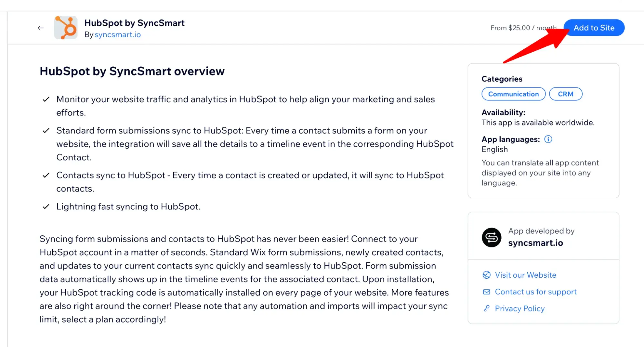Click the From $25.00 / month price text
This screenshot has width=644, height=347.
[523, 28]
